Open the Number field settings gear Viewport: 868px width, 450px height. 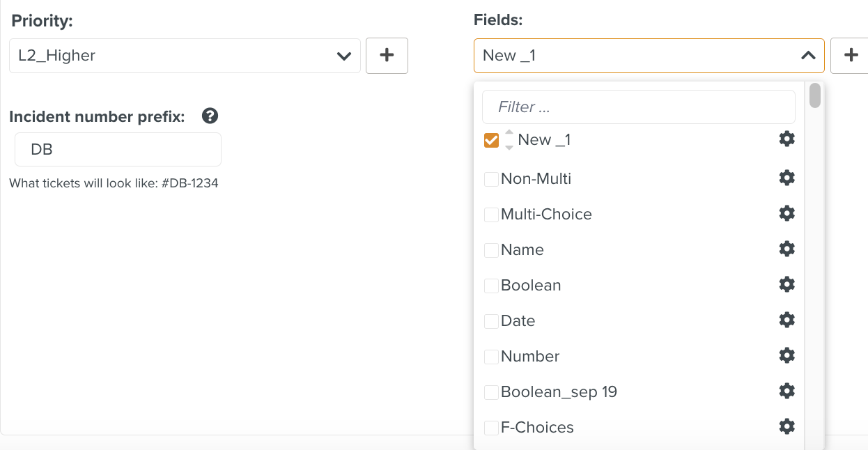(x=786, y=355)
